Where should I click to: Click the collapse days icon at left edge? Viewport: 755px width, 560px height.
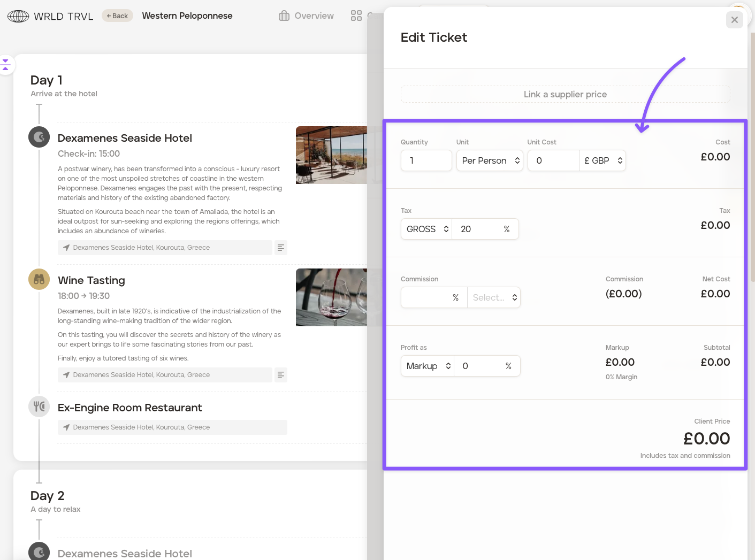click(6, 65)
